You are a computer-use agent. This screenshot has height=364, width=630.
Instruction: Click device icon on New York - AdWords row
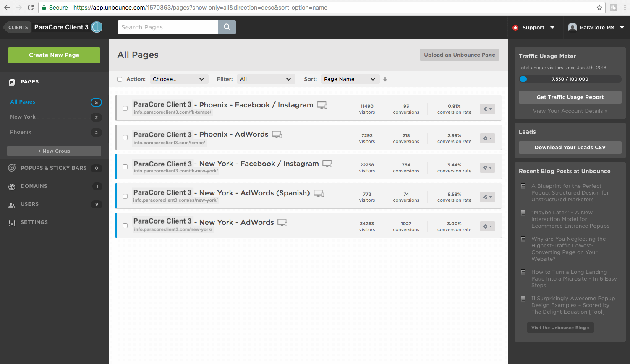pyautogui.click(x=282, y=222)
